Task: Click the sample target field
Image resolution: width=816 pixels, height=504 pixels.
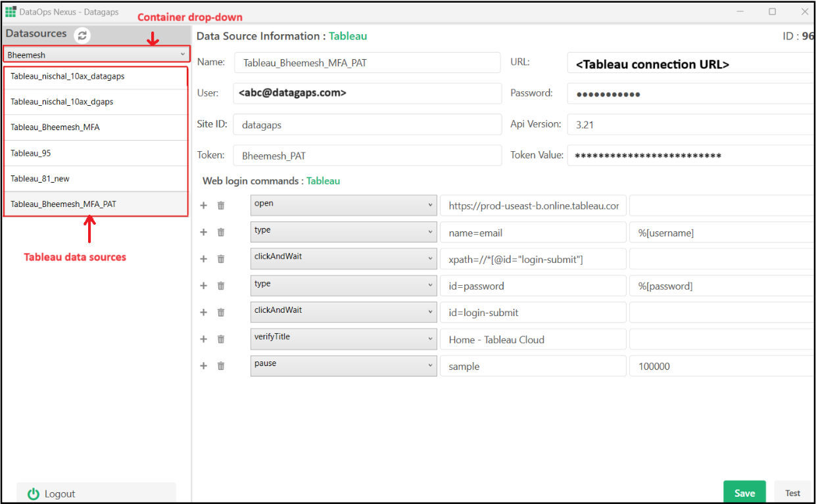Action: (x=533, y=367)
